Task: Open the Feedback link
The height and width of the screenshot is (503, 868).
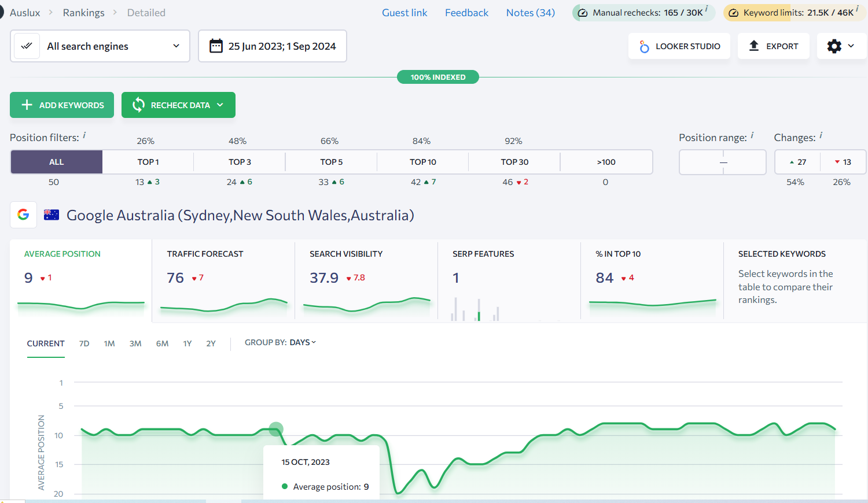Action: (x=466, y=13)
